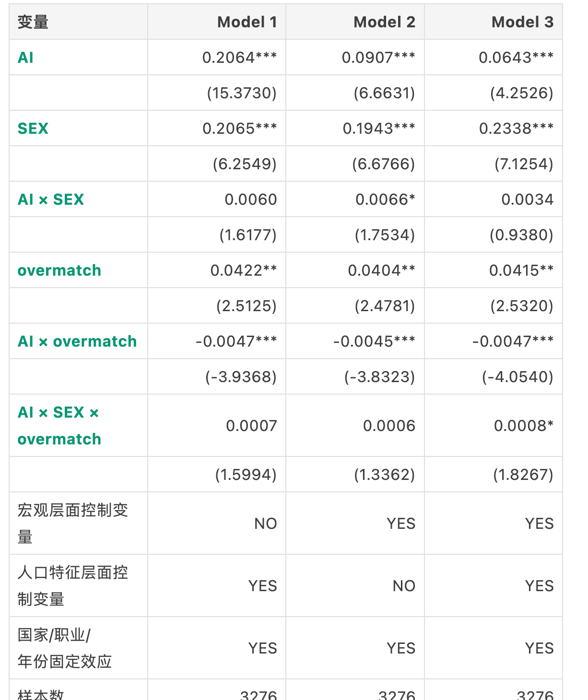
Task: Click the green AI variable label
Action: [25, 58]
